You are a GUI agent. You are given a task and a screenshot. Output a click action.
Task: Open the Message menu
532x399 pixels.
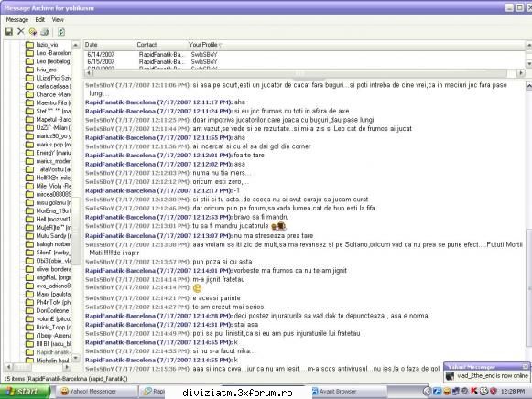[17, 19]
